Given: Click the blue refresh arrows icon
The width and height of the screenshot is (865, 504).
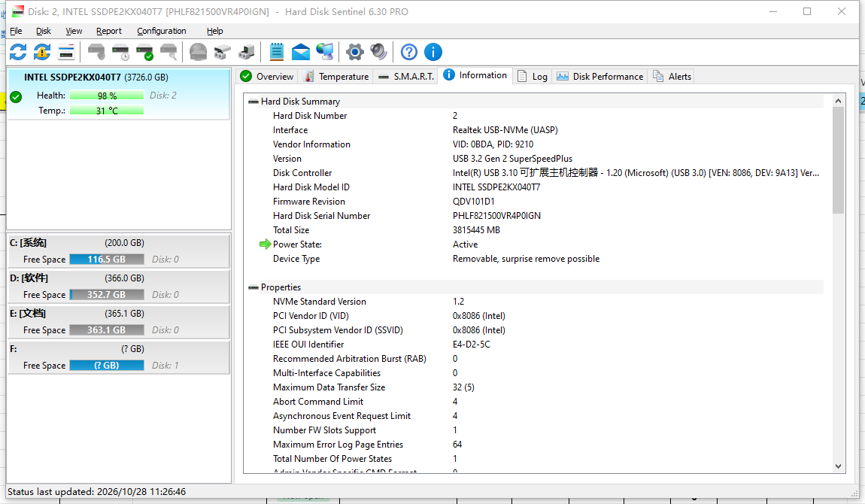Looking at the screenshot, I should click(18, 53).
